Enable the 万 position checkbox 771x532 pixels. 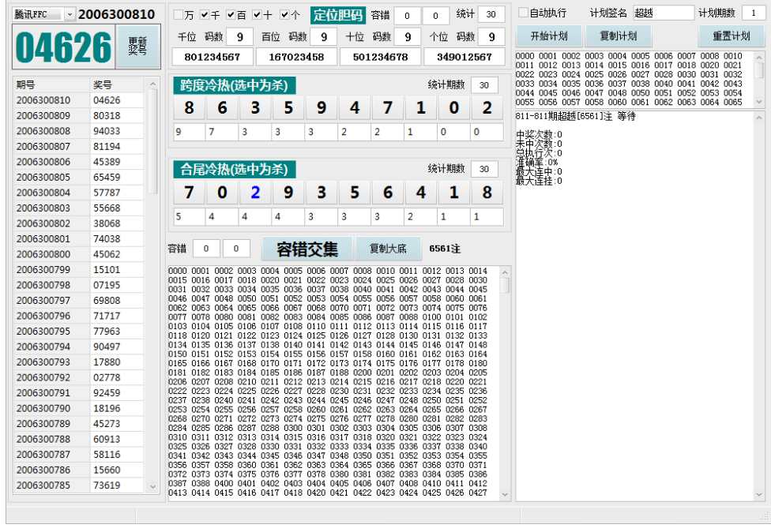coord(179,15)
